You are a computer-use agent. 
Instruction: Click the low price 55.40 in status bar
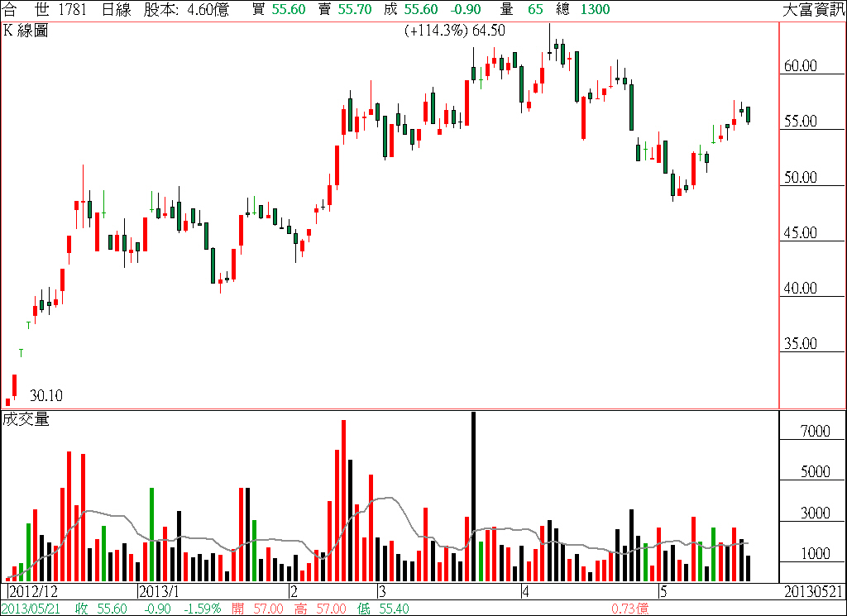(395, 609)
